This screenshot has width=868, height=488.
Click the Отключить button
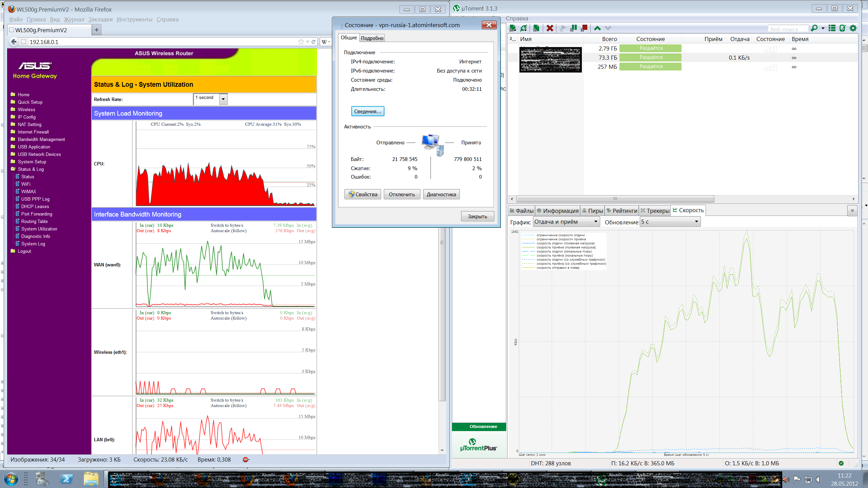[402, 194]
